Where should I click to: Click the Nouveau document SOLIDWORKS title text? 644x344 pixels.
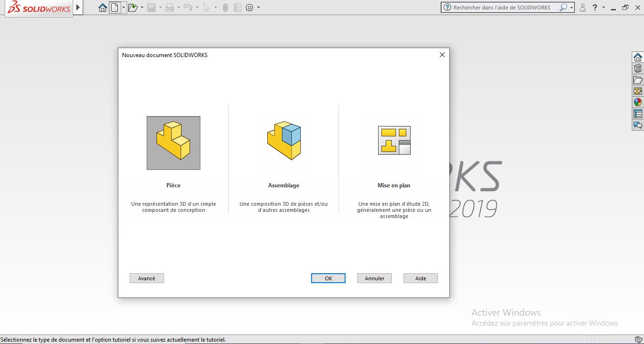[165, 55]
